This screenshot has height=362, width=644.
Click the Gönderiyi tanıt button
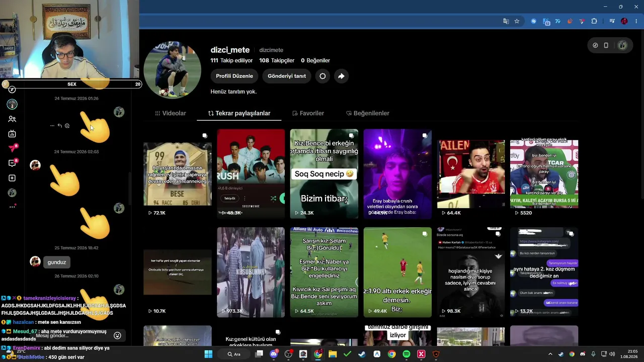(287, 76)
